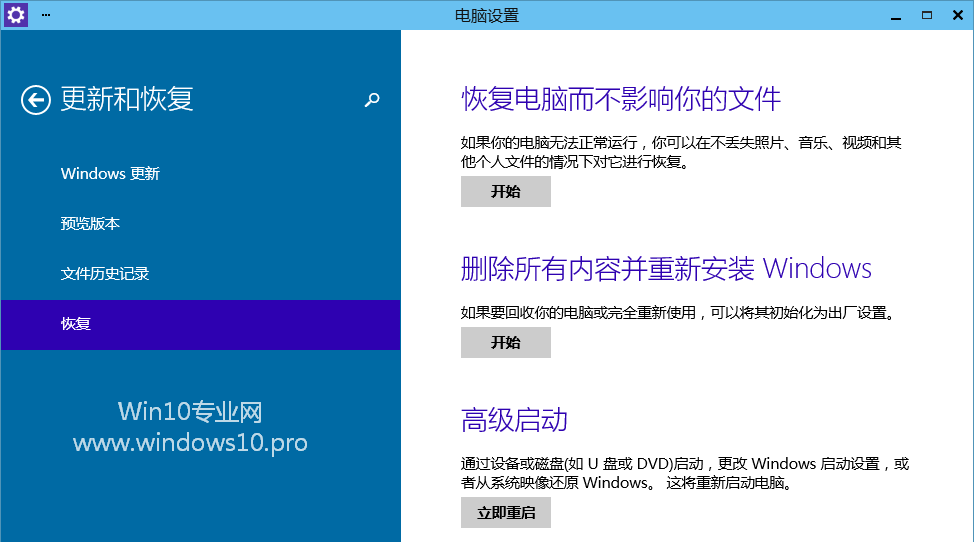Click the 删除所有内容并重新安装 Windows heading
Image resolution: width=974 pixels, height=542 pixels.
666,269
